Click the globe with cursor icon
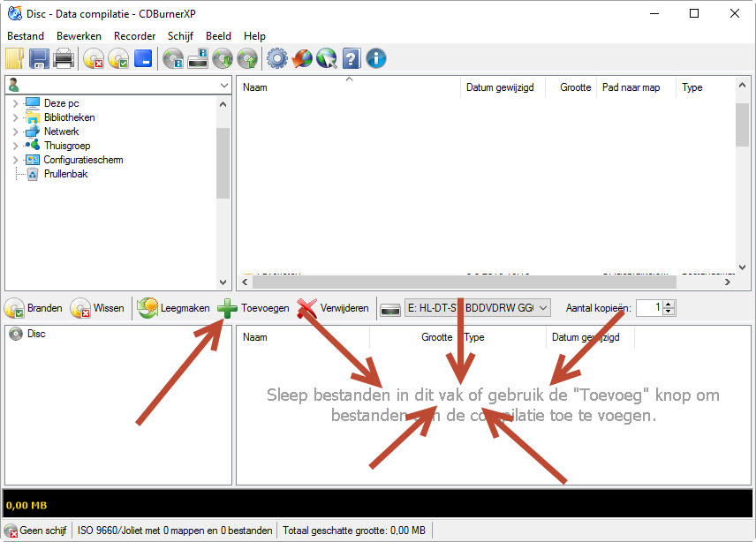This screenshot has width=756, height=542. 327,59
